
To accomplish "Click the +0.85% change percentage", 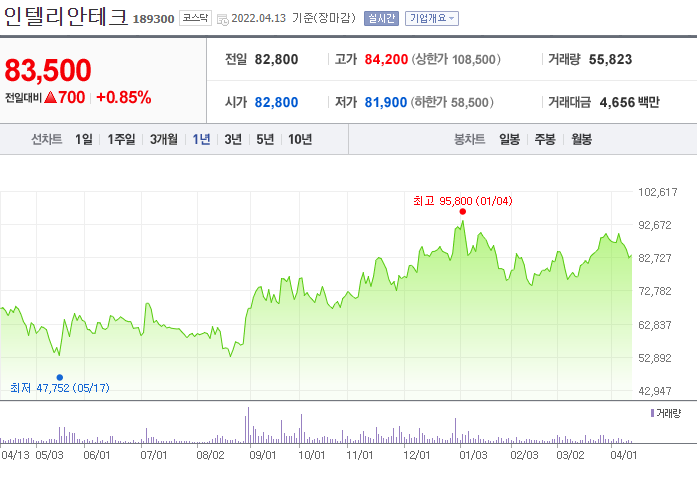I will pyautogui.click(x=124, y=97).
